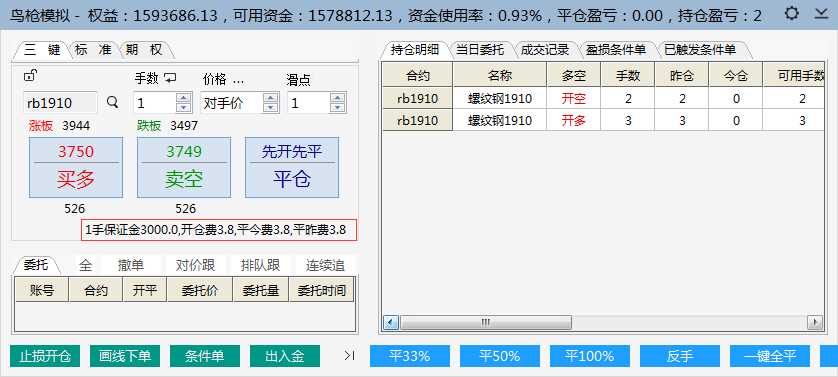Select the 开多 position row cell
Screen dimensions: 838x377
pos(573,120)
